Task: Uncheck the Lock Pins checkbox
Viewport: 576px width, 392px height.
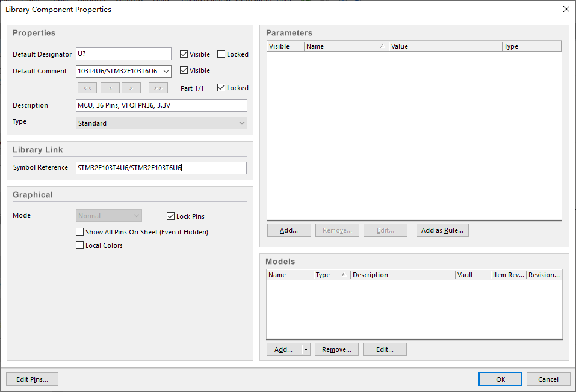Action: click(x=171, y=216)
